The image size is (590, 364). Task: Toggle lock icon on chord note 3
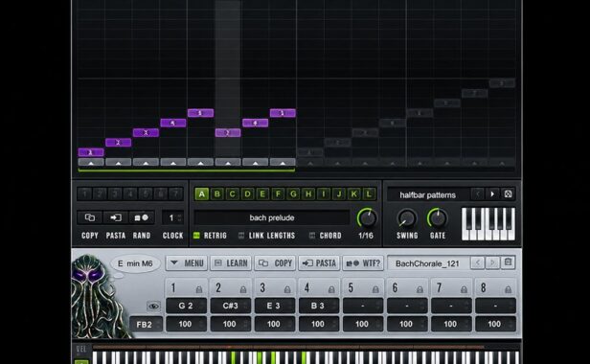(x=287, y=289)
